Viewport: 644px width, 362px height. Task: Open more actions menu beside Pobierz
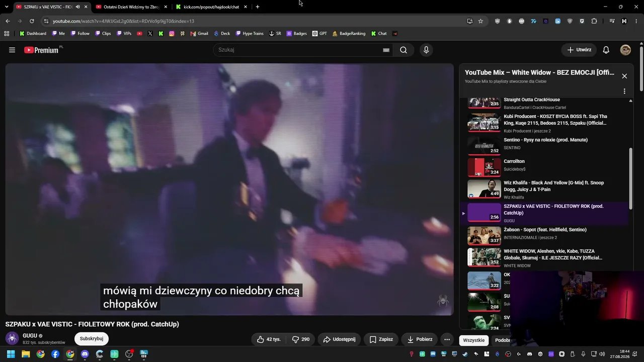(x=447, y=339)
